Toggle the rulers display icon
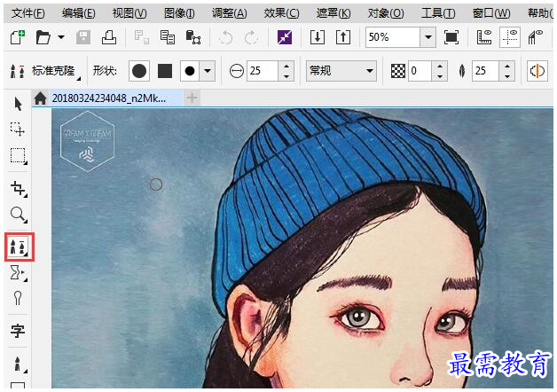Viewport: 557px width, 392px height. tap(484, 37)
